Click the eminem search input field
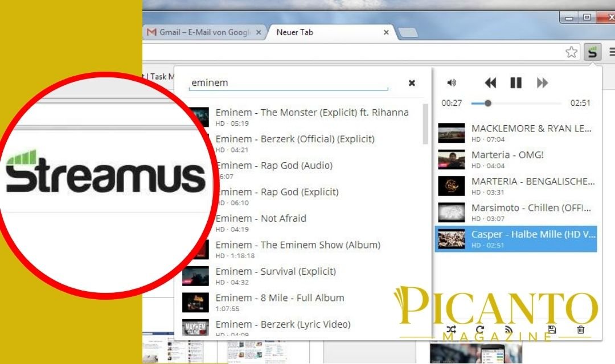Image resolution: width=615 pixels, height=364 pixels. coord(288,82)
